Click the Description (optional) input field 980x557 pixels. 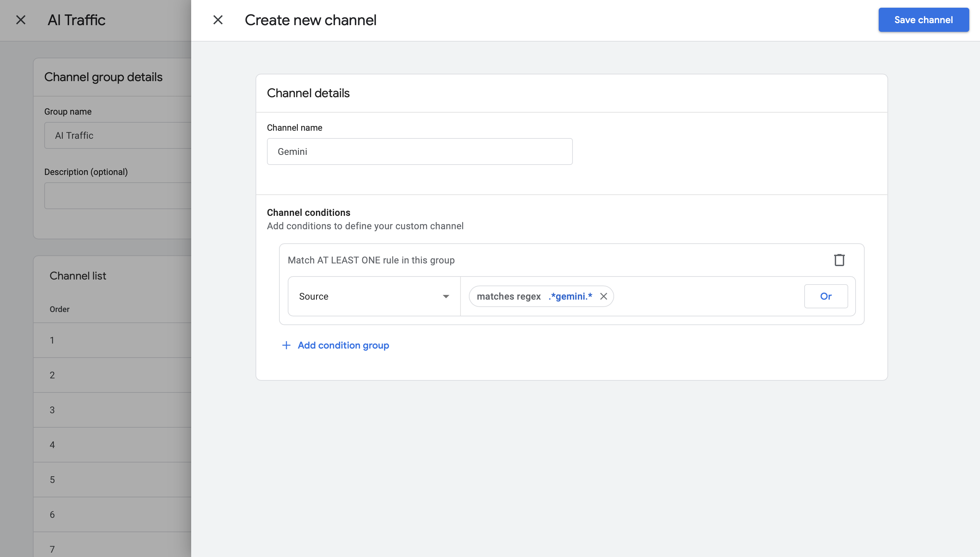coord(117,196)
